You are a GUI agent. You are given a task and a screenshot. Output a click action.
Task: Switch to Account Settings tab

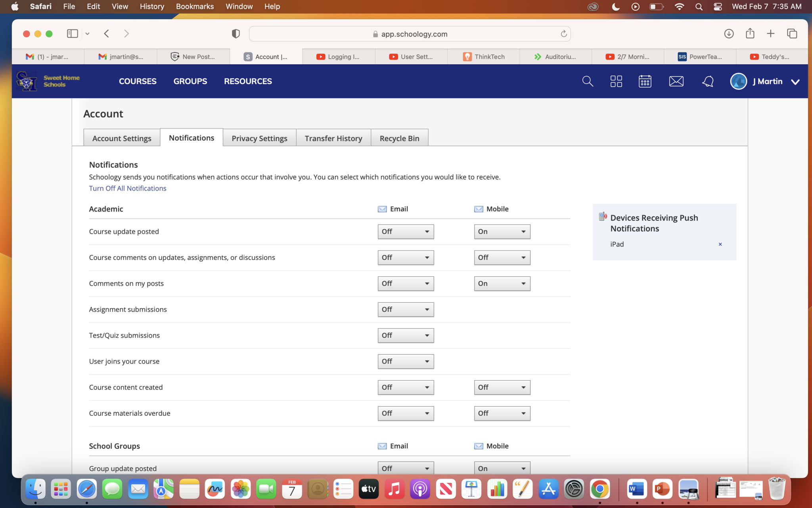click(x=122, y=138)
